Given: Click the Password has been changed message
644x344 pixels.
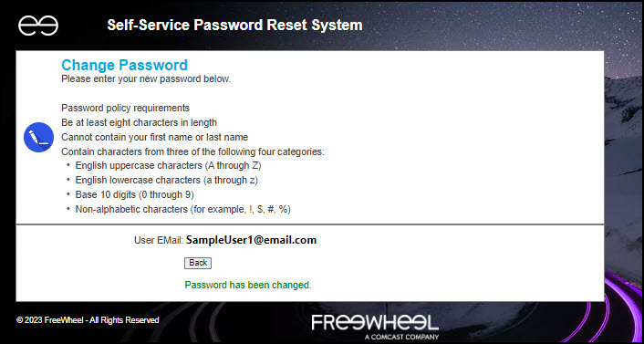Looking at the screenshot, I should [248, 285].
